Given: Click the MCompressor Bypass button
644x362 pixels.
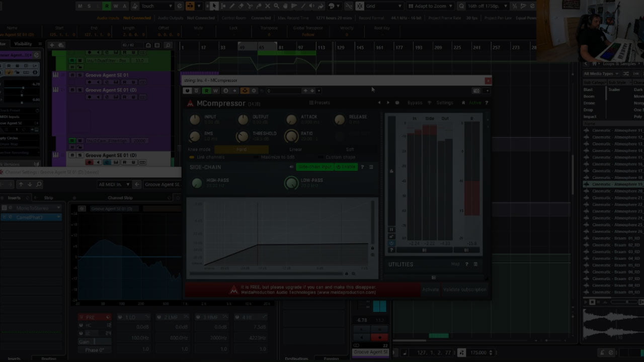Looking at the screenshot, I should coord(415,103).
